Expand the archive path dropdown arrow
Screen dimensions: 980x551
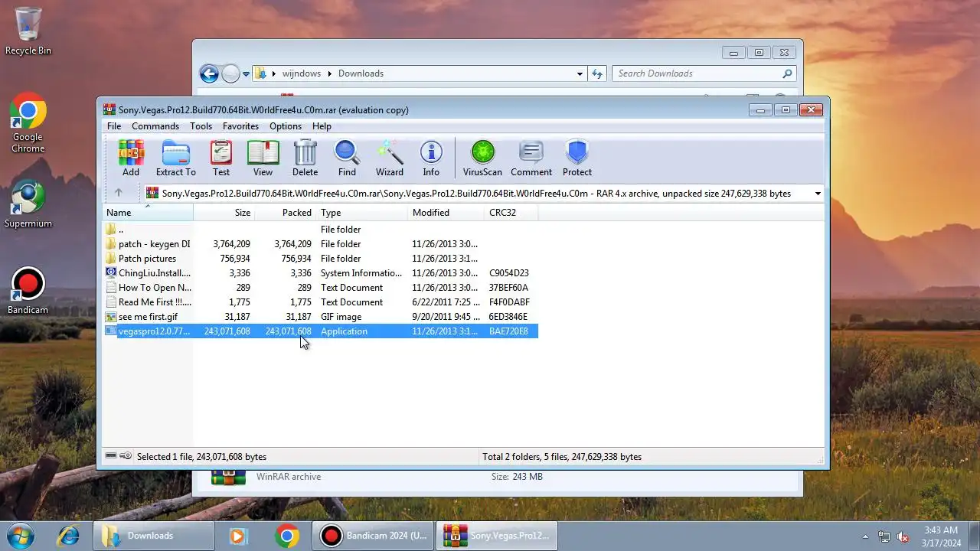tap(817, 194)
